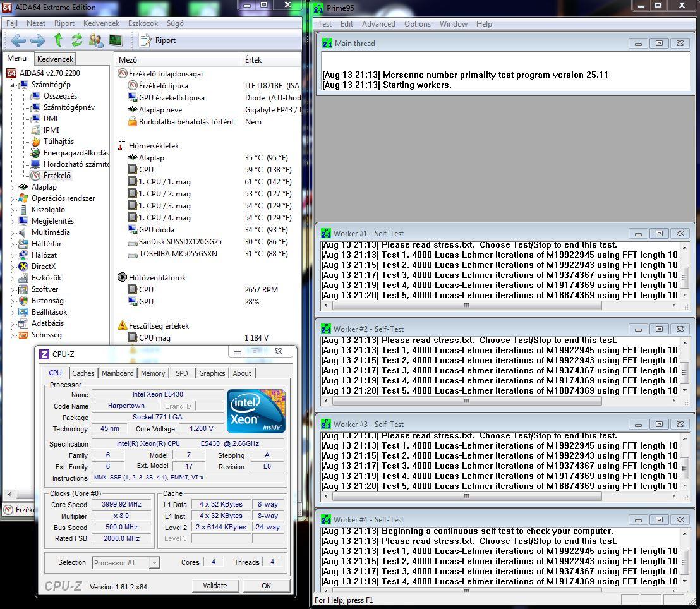Click the AIDA64 back arrow icon
Image resolution: width=700 pixels, height=609 pixels.
click(18, 40)
